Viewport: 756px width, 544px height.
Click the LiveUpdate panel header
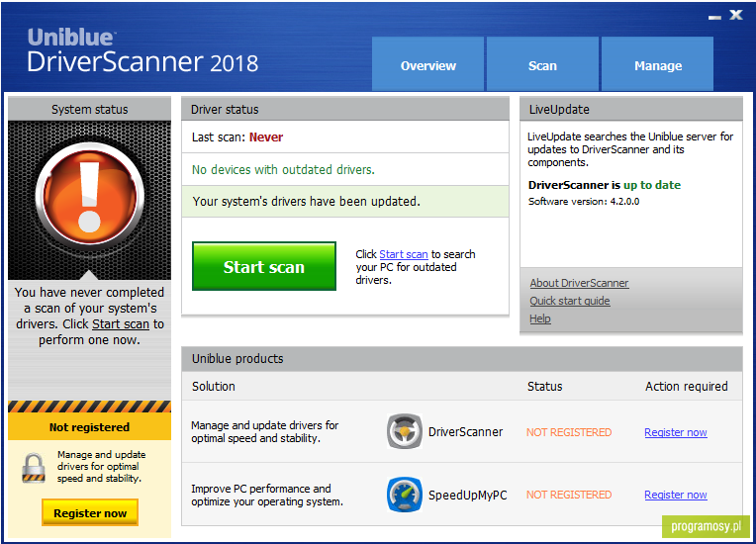pos(631,109)
